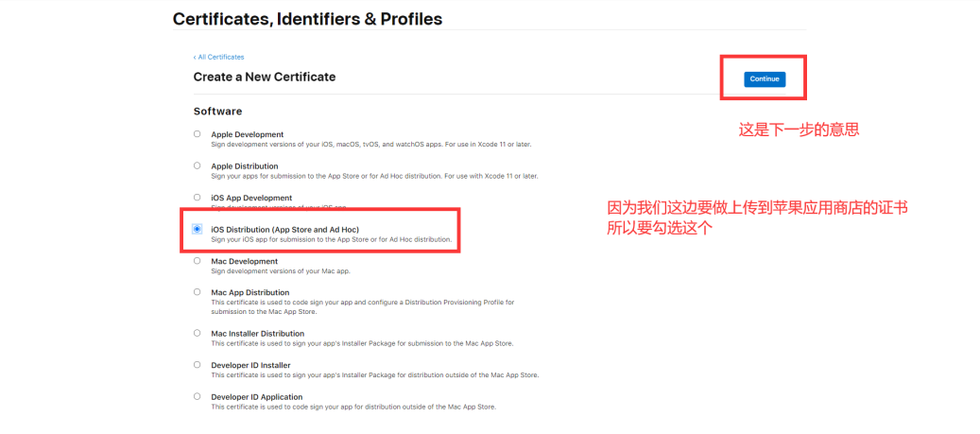Select the Apple Development radio button
The width and height of the screenshot is (980, 434).
coord(197,134)
